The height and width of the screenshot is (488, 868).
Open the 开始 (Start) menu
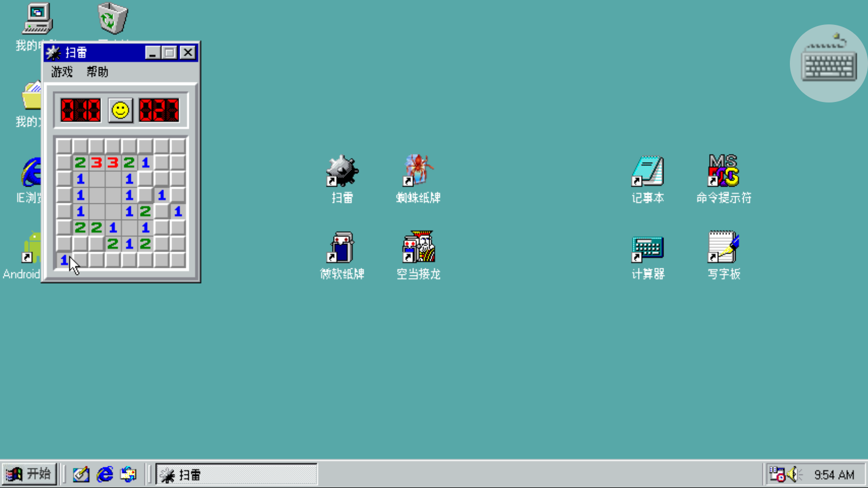point(29,473)
